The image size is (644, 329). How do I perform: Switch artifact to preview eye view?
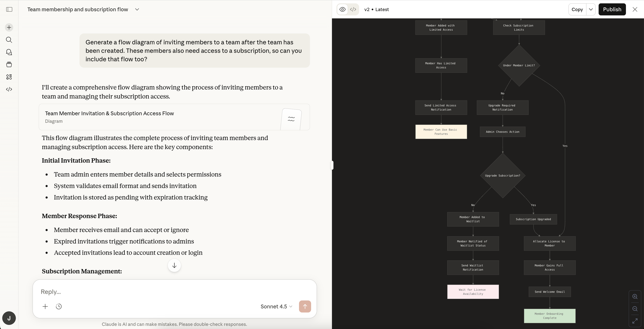(342, 10)
